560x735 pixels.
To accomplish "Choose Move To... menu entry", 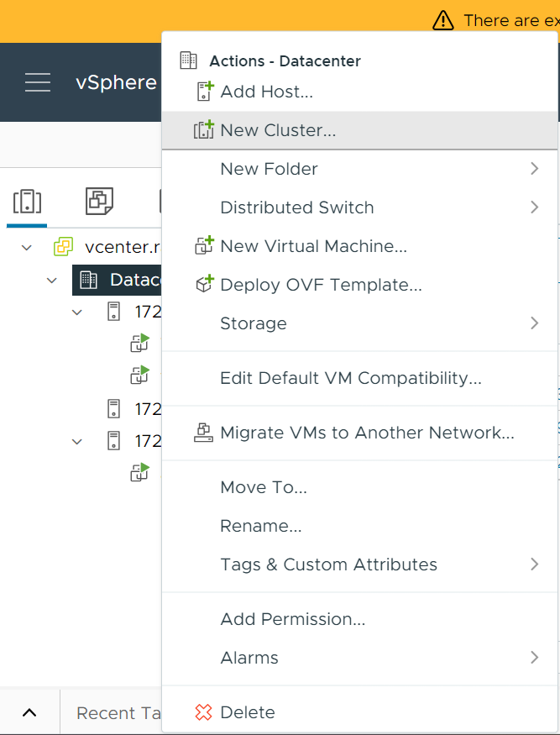I will coord(359,487).
